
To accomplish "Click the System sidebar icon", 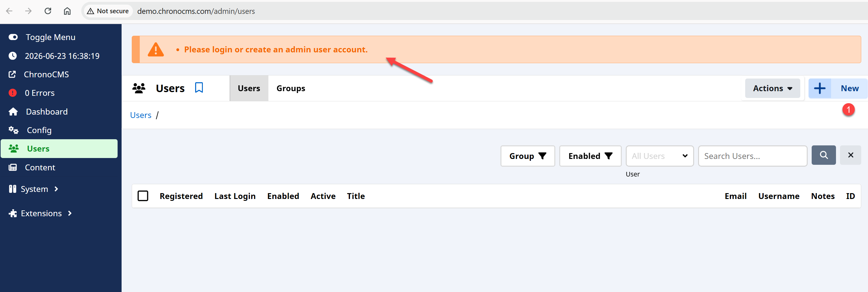I will point(13,189).
